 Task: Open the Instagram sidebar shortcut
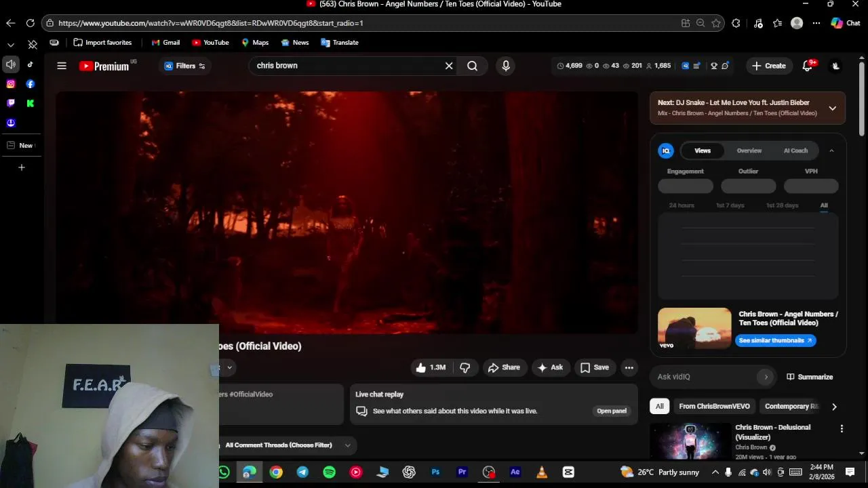11,84
